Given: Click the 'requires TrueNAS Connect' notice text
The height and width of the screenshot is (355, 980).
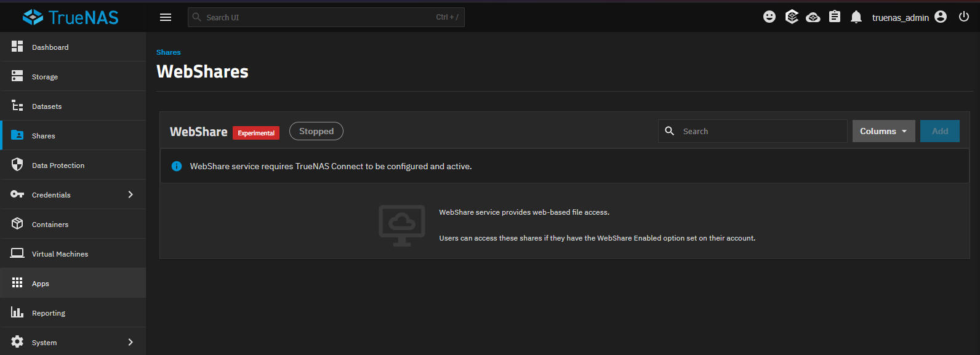Looking at the screenshot, I should point(331,166).
